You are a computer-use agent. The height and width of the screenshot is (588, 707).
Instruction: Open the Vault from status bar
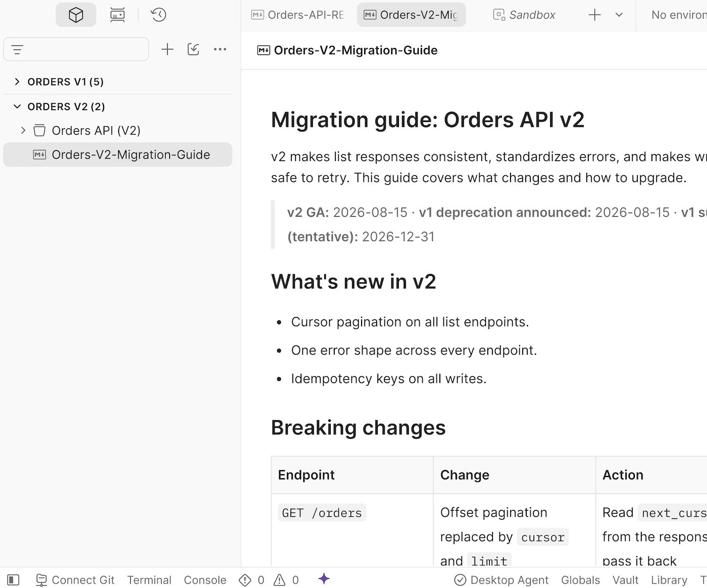[625, 580]
